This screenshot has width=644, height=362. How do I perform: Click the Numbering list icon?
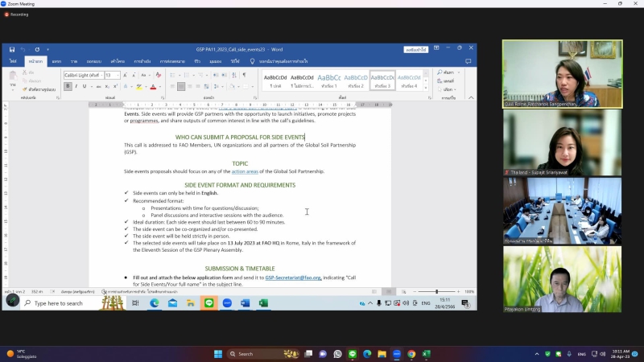[187, 75]
